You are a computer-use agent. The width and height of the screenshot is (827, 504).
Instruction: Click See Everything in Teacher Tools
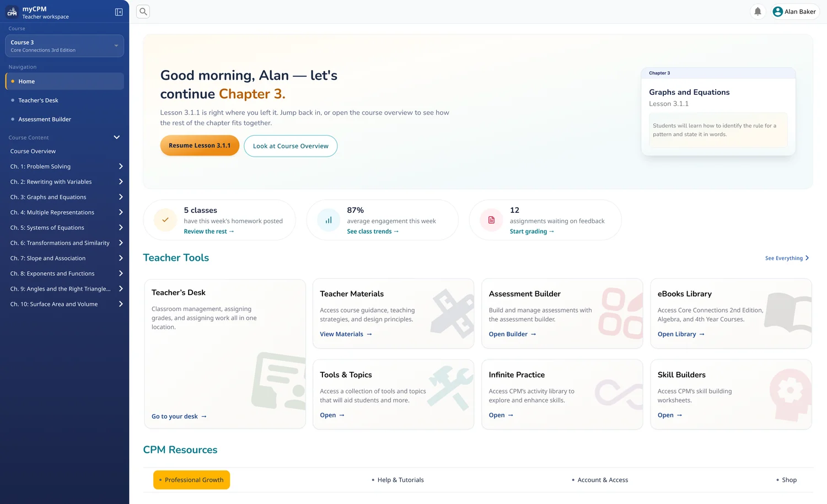point(787,258)
